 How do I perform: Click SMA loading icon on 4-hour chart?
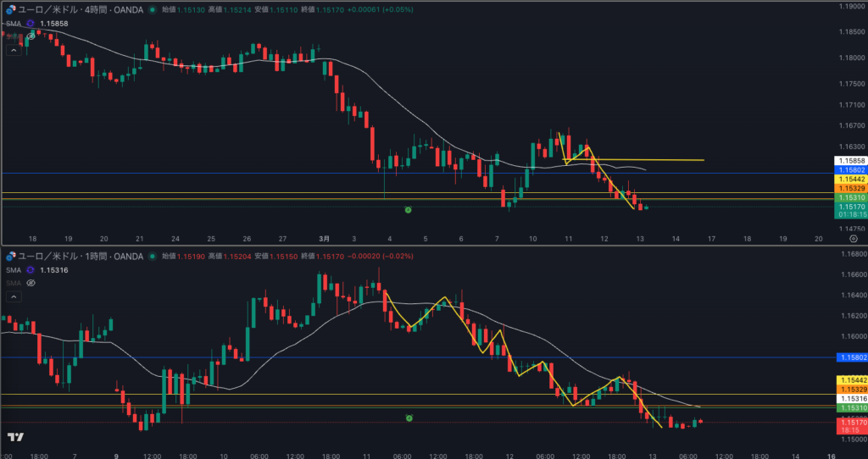pyautogui.click(x=31, y=23)
